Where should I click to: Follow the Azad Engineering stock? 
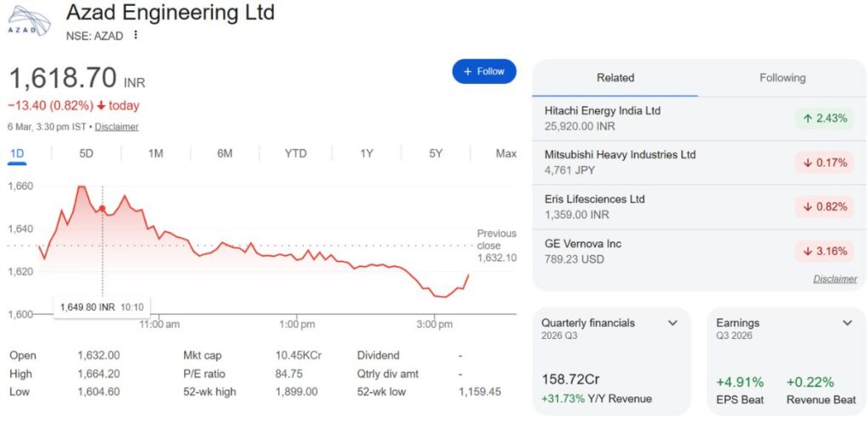point(484,71)
